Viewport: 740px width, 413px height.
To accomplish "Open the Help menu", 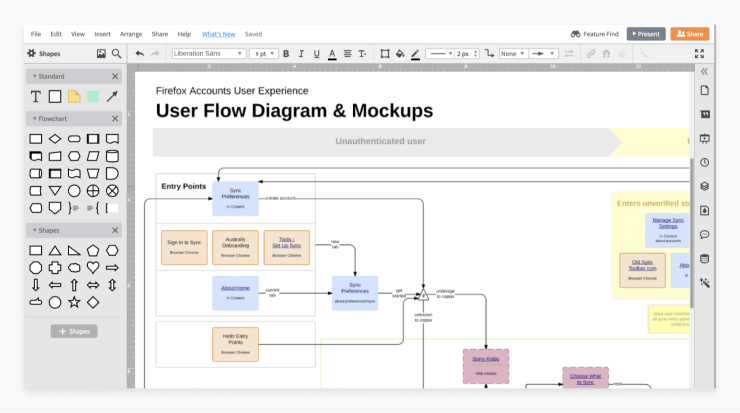I will click(x=184, y=34).
